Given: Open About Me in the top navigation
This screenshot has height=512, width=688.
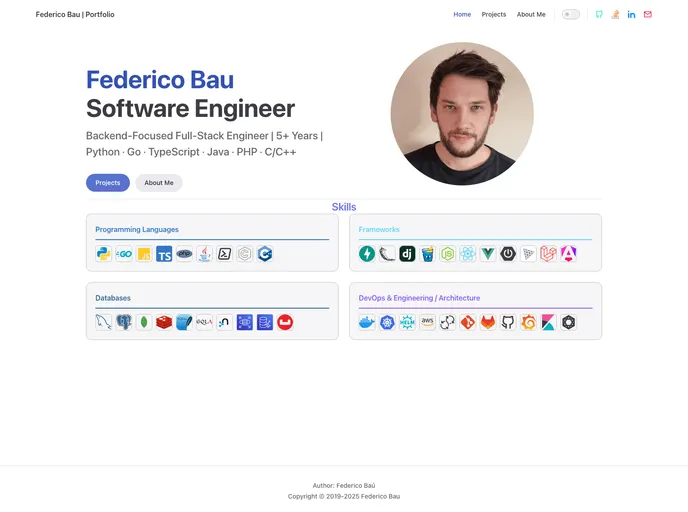Looking at the screenshot, I should (531, 15).
